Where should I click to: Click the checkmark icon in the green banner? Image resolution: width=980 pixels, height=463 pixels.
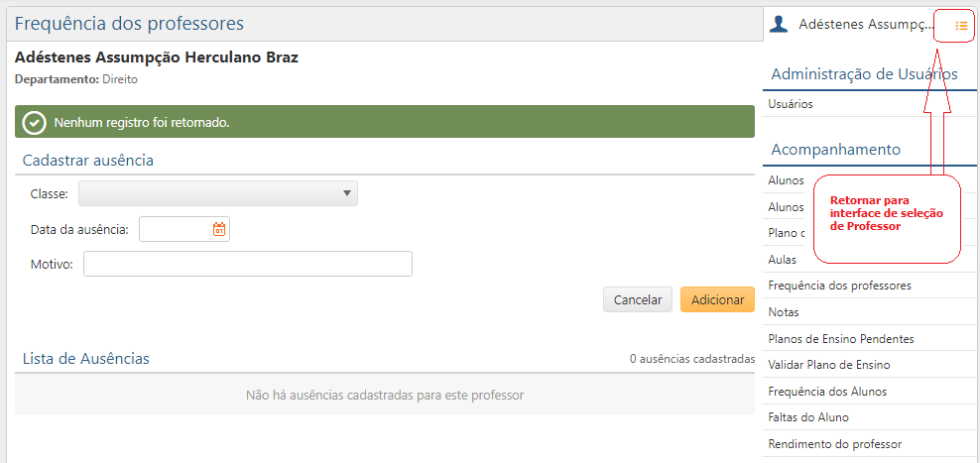[35, 122]
